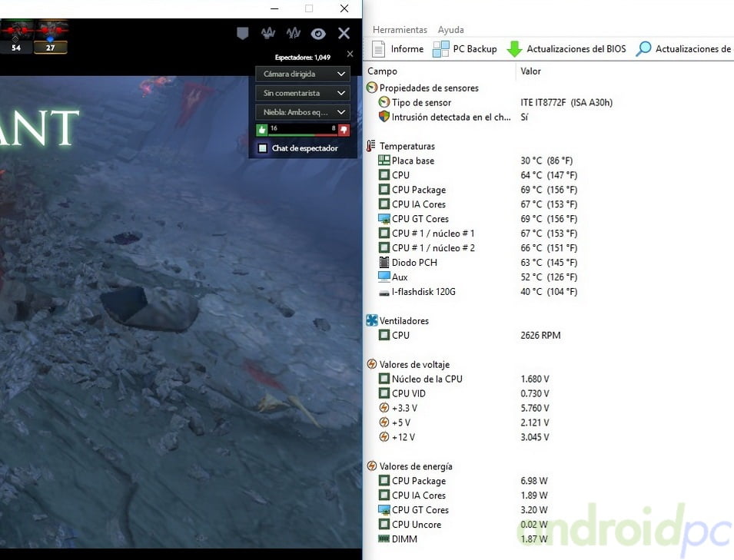Screen dimensions: 734x560
Task: Click the Espectadores: 1,049 label
Action: tap(302, 57)
